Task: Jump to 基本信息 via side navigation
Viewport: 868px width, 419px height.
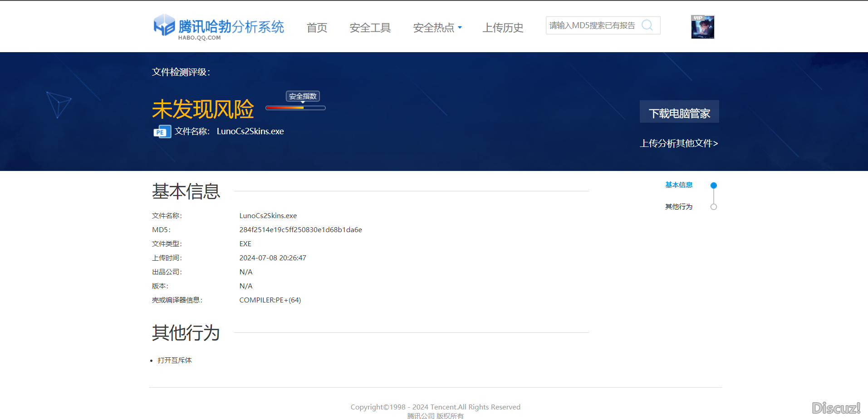Action: click(x=679, y=185)
